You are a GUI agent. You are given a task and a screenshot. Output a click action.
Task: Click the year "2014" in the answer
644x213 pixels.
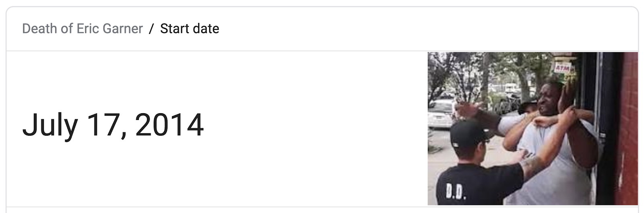(x=169, y=125)
